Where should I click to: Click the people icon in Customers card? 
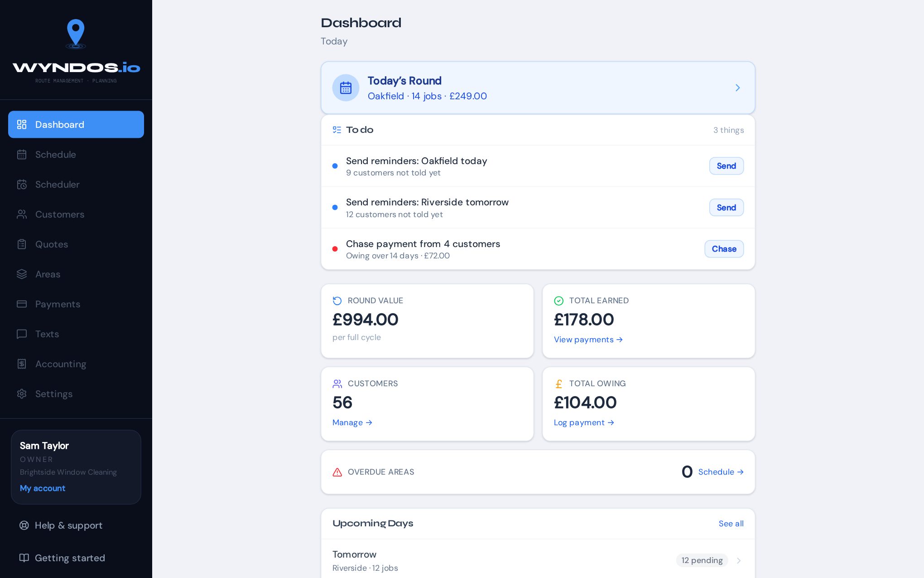pyautogui.click(x=337, y=384)
